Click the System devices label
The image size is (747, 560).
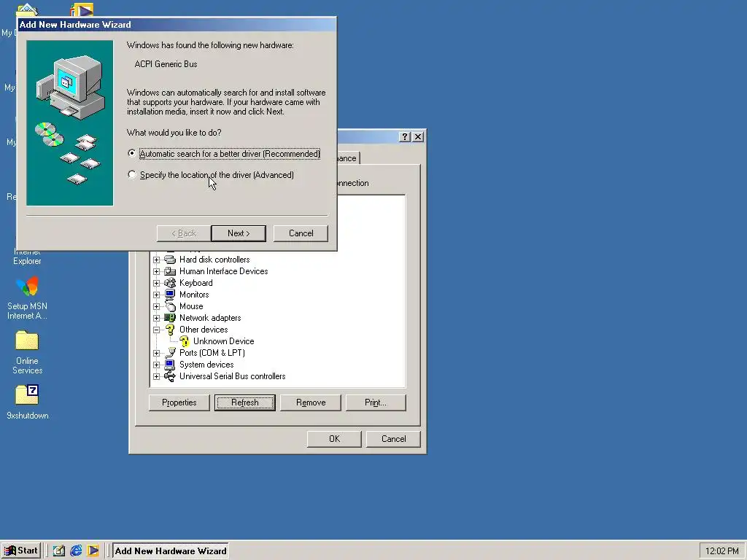tap(206, 365)
